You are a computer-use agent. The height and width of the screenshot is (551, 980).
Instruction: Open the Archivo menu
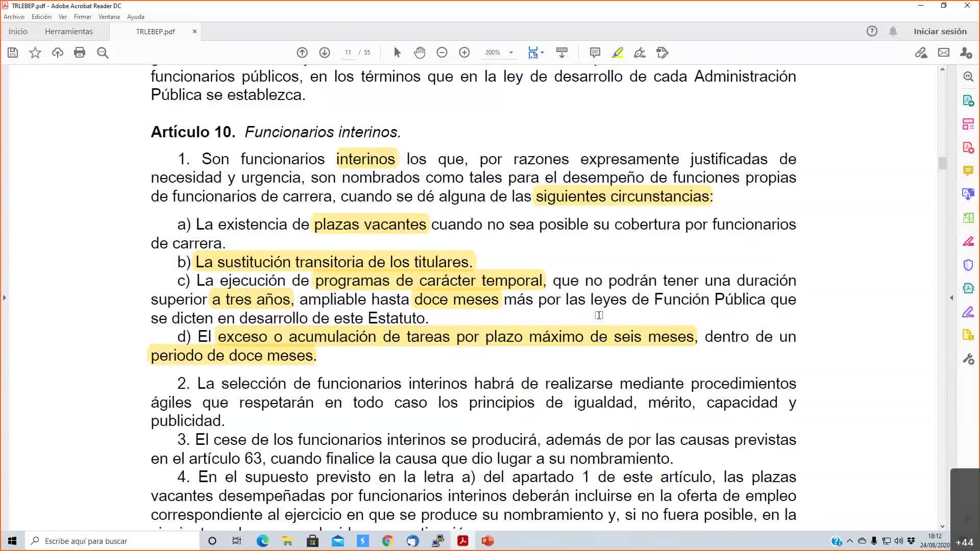[x=14, y=17]
